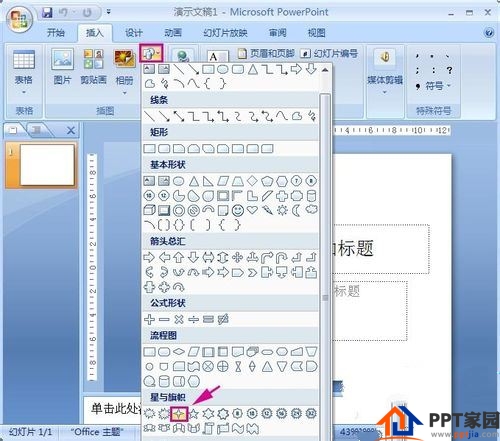Open 剪贴画 clip art pane

[x=93, y=67]
